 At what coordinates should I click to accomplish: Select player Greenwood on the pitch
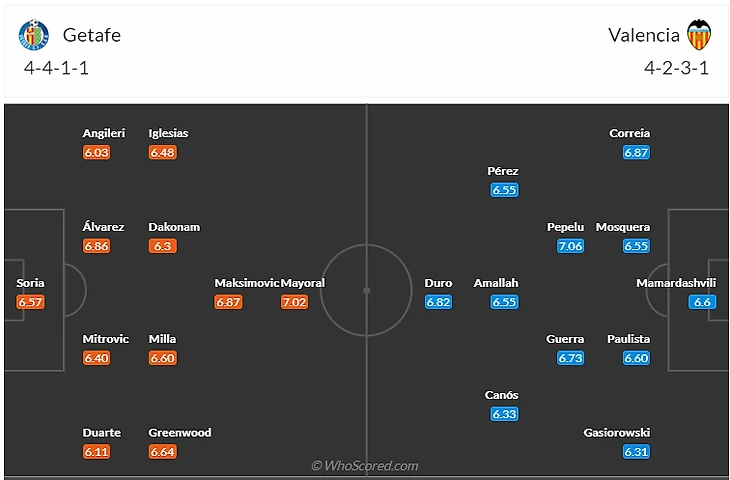pyautogui.click(x=180, y=433)
